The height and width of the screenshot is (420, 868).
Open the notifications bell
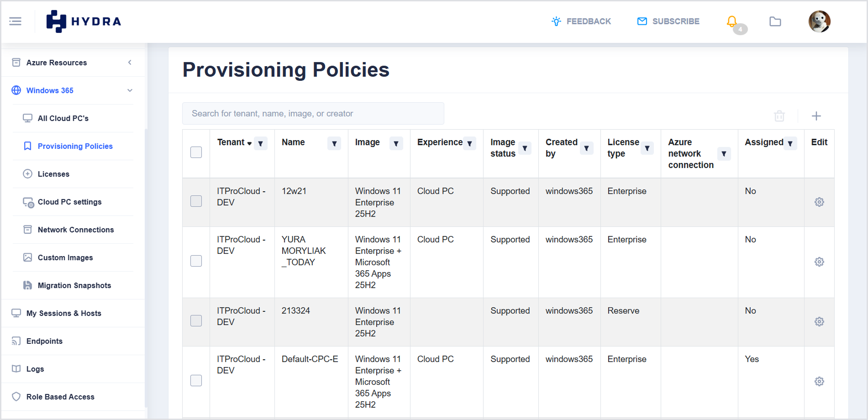point(732,21)
